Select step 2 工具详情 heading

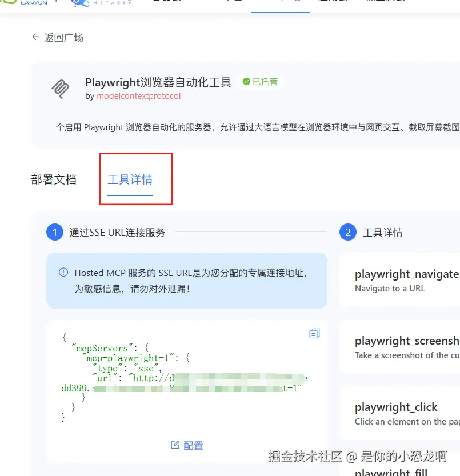click(371, 232)
